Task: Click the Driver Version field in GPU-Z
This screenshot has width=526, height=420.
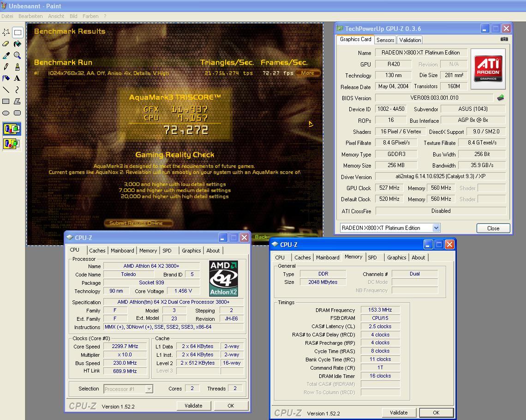Action: pos(441,176)
